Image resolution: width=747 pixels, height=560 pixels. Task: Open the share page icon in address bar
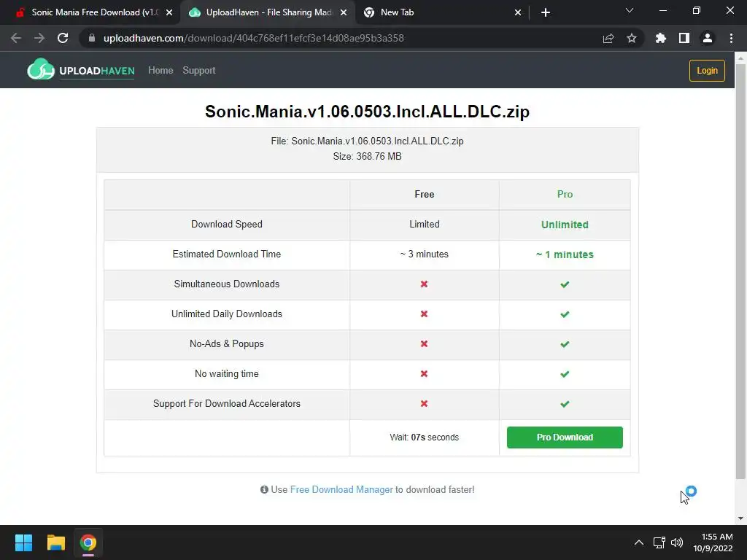pyautogui.click(x=608, y=38)
